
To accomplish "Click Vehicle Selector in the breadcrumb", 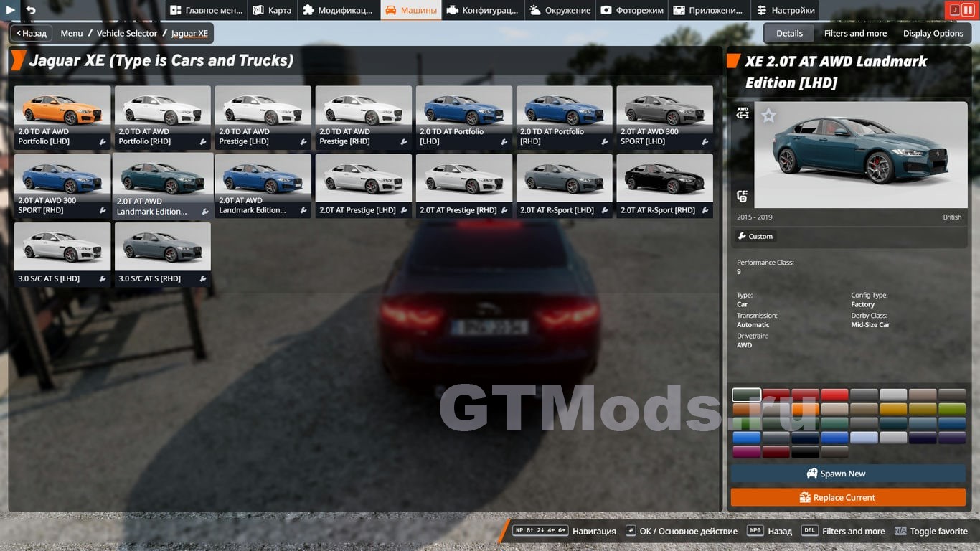I will (127, 33).
